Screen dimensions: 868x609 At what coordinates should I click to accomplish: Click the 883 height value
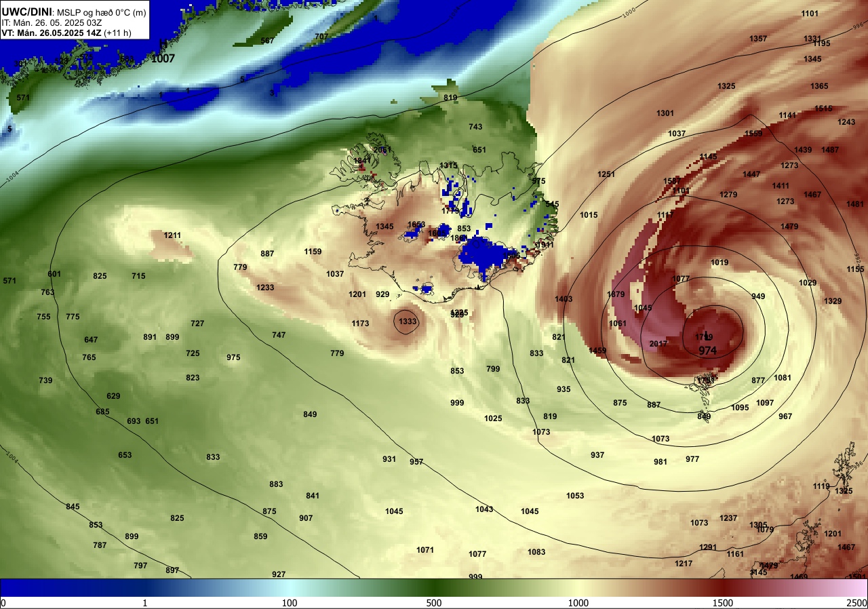pyautogui.click(x=276, y=484)
